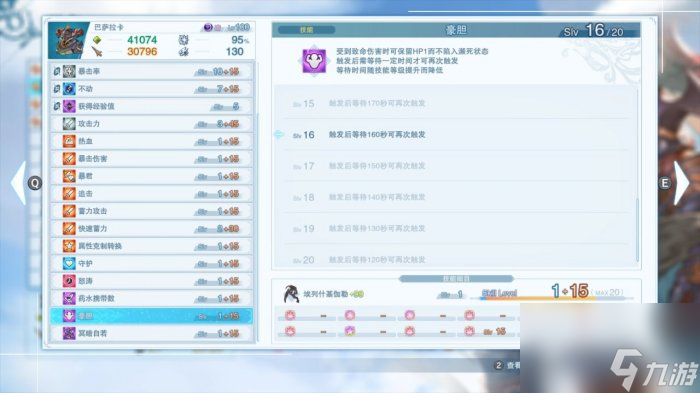Go to next character with E arrow
The image size is (700, 393).
(x=682, y=183)
